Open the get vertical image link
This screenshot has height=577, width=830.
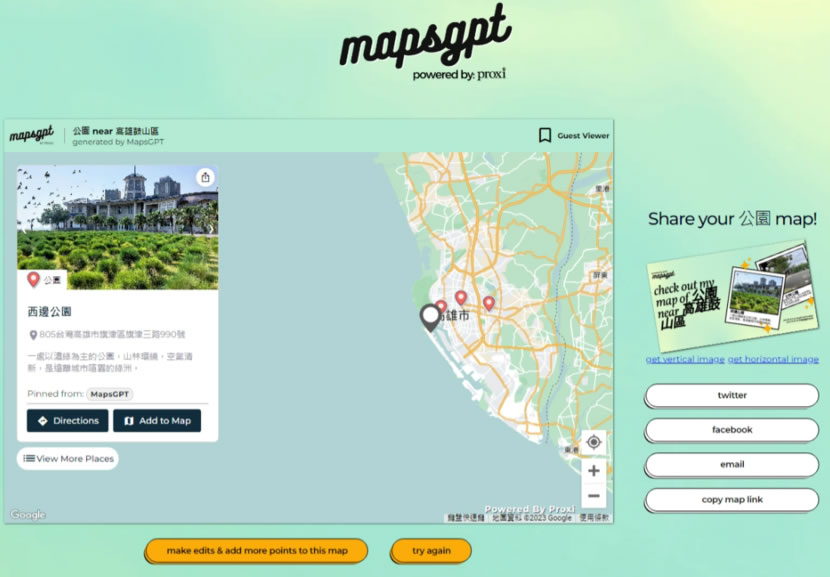(x=685, y=359)
